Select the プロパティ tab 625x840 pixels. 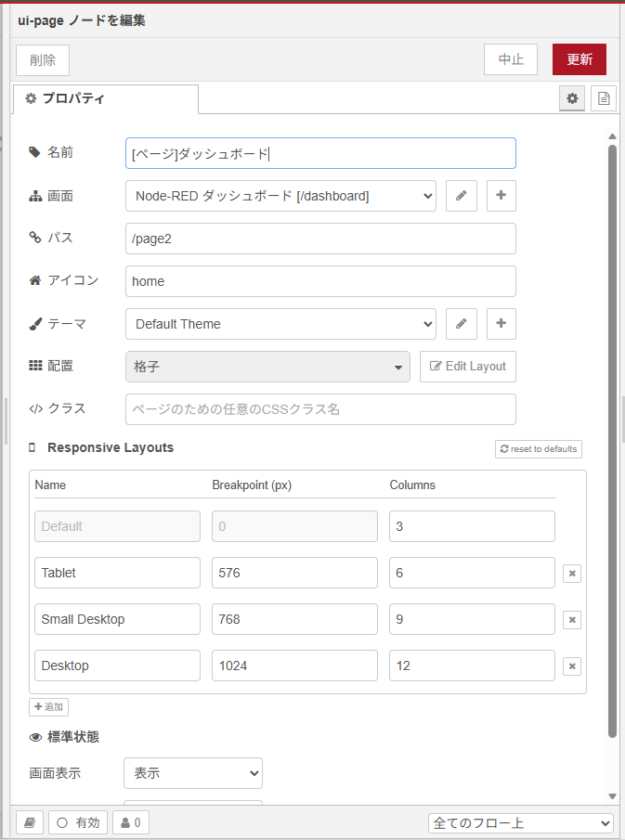point(105,98)
